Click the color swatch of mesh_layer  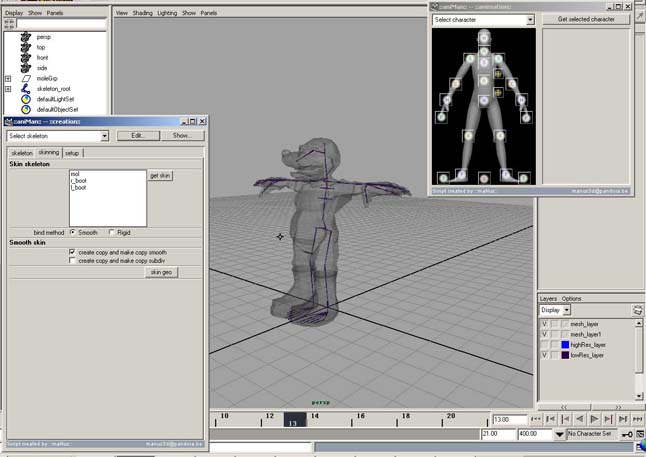(565, 324)
